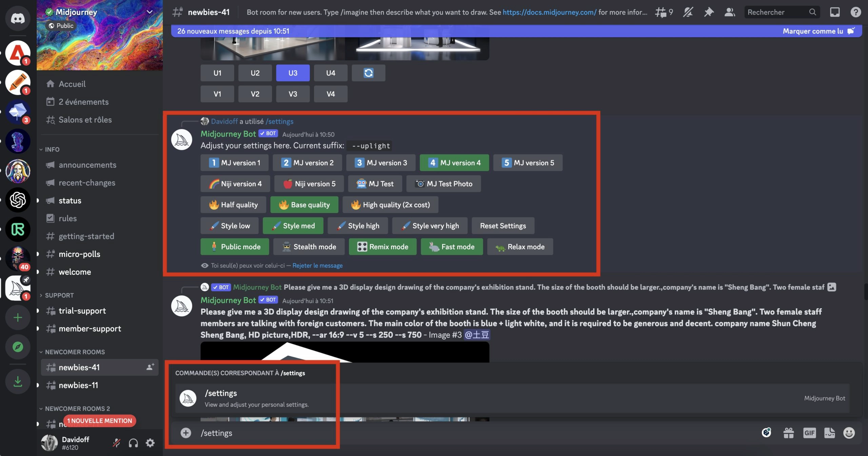Enable High quality 2x cost mode
The image size is (868, 456).
click(x=390, y=204)
